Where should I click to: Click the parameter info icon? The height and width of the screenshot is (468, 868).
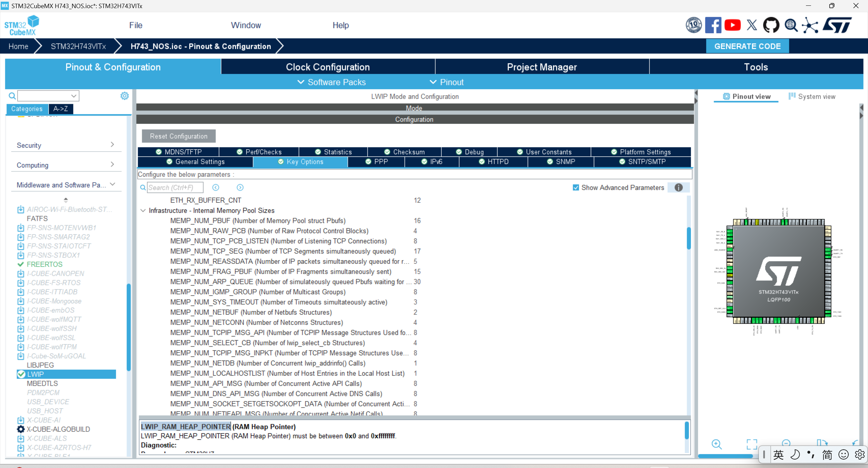678,188
